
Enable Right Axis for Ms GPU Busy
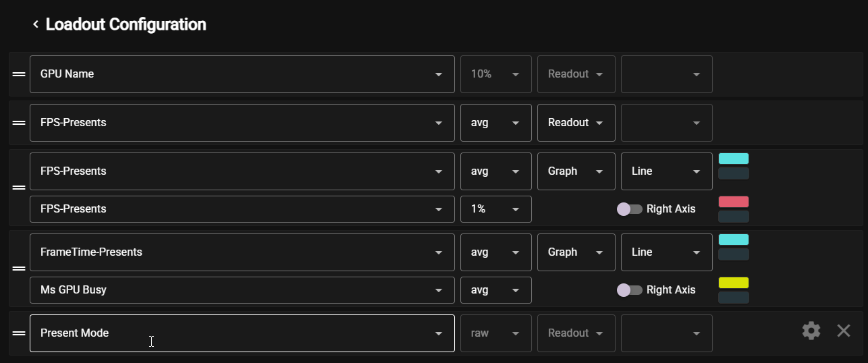[x=629, y=290]
